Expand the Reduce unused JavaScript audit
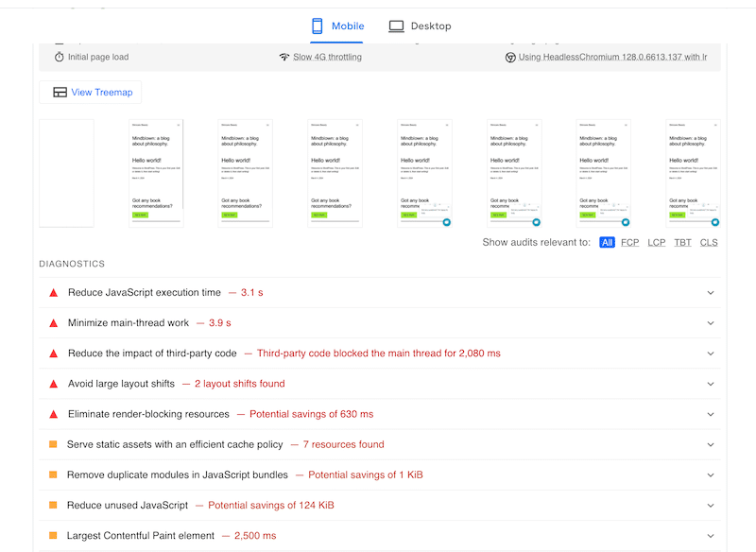 (711, 505)
